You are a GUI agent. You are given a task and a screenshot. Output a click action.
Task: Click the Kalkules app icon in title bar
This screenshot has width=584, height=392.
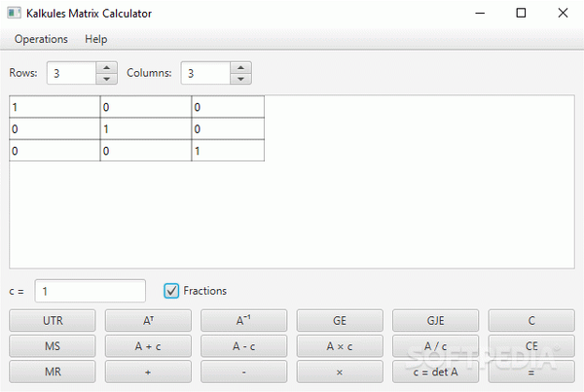point(15,14)
